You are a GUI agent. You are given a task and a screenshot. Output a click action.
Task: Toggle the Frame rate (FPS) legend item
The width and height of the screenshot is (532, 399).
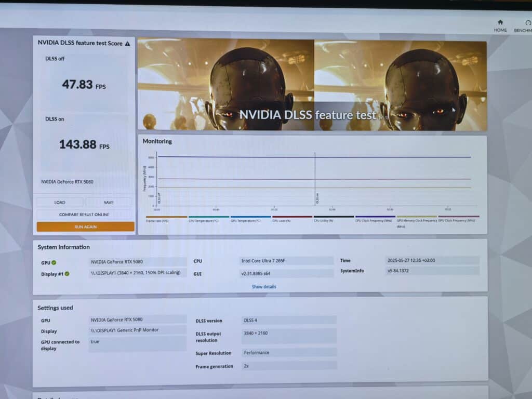pyautogui.click(x=166, y=219)
